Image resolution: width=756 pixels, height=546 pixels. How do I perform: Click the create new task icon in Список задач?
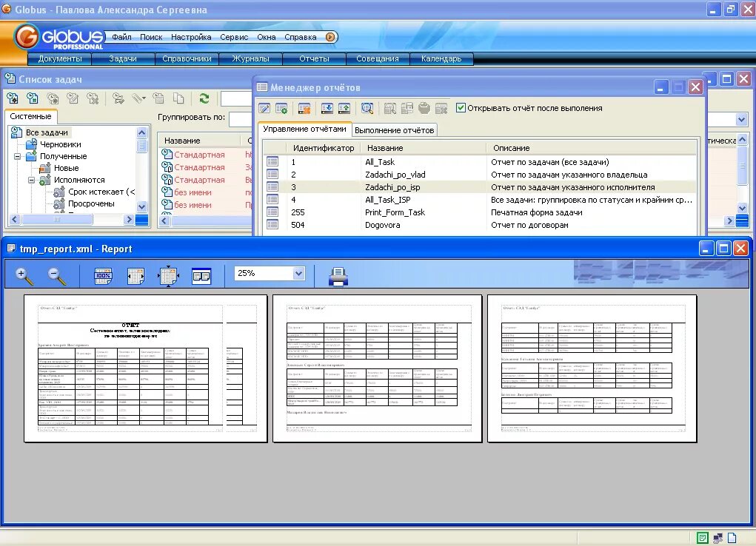pyautogui.click(x=13, y=98)
